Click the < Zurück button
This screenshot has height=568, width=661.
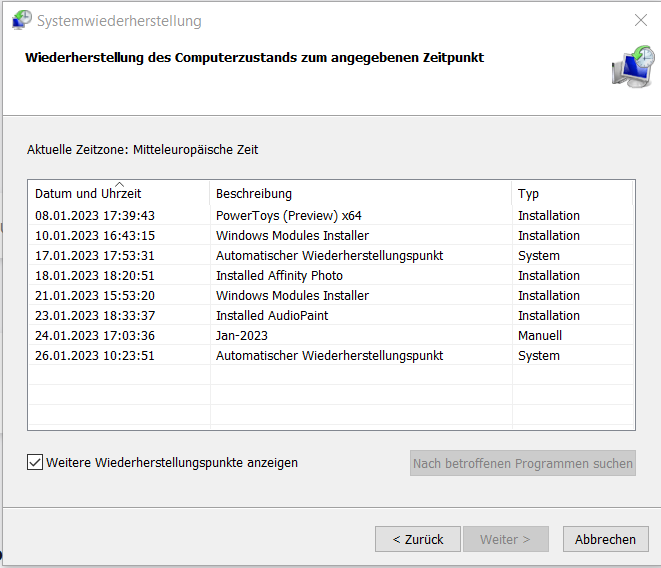tap(418, 539)
